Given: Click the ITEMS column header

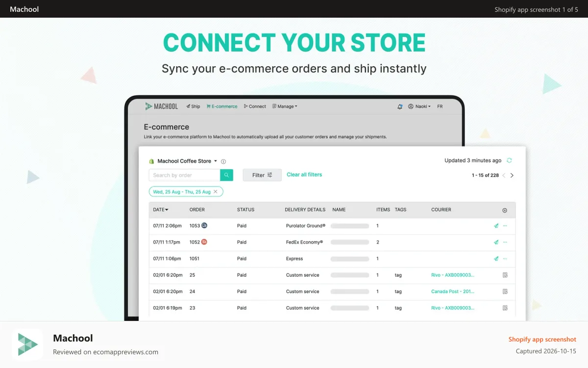Looking at the screenshot, I should [383, 210].
